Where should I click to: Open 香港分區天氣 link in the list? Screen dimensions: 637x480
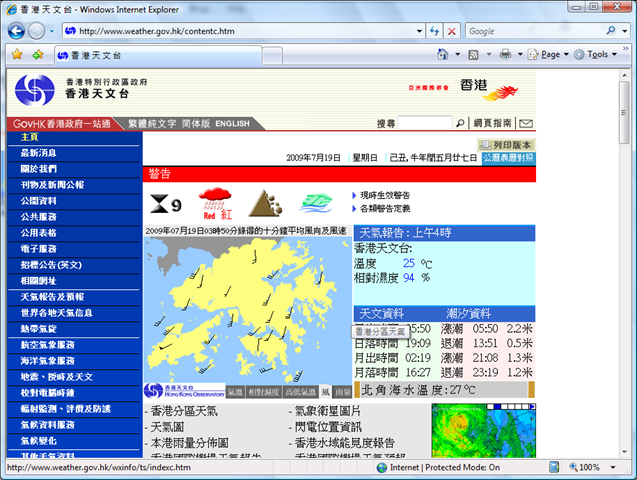click(184, 411)
